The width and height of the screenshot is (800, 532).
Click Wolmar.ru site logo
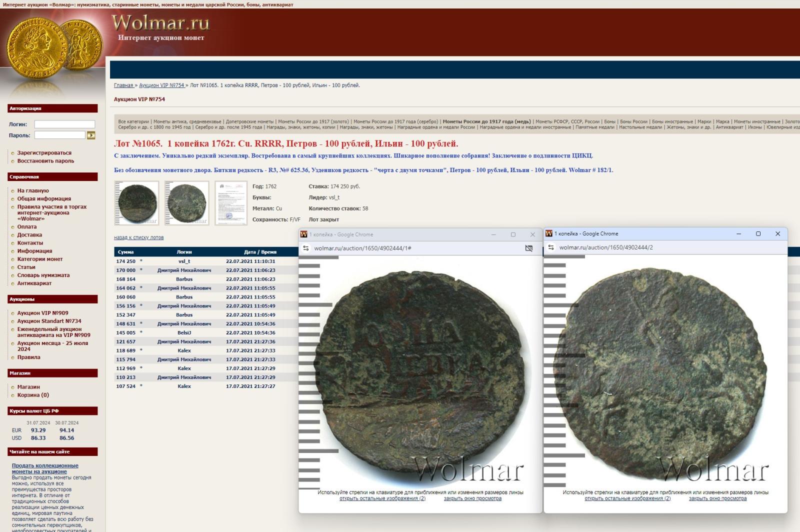click(x=160, y=23)
